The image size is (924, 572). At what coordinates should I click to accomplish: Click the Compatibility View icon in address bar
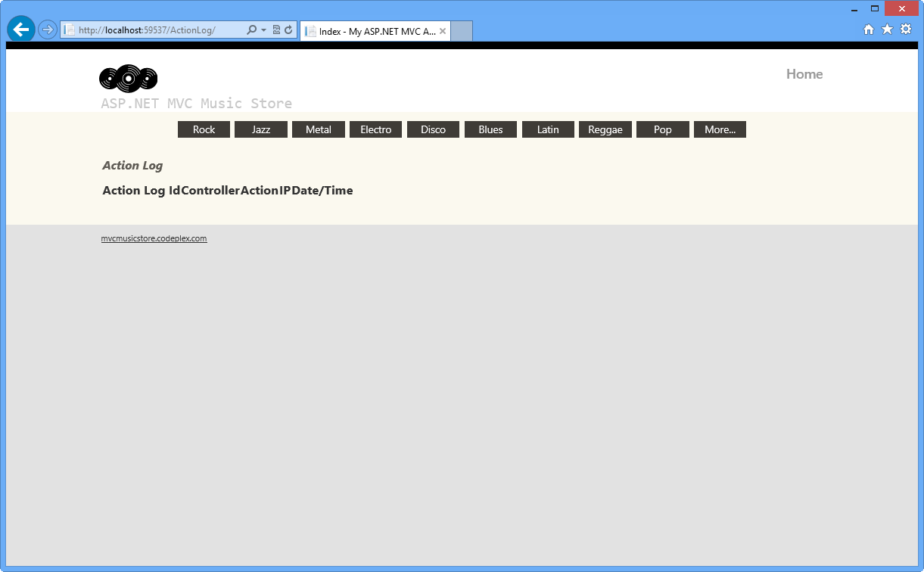[276, 29]
